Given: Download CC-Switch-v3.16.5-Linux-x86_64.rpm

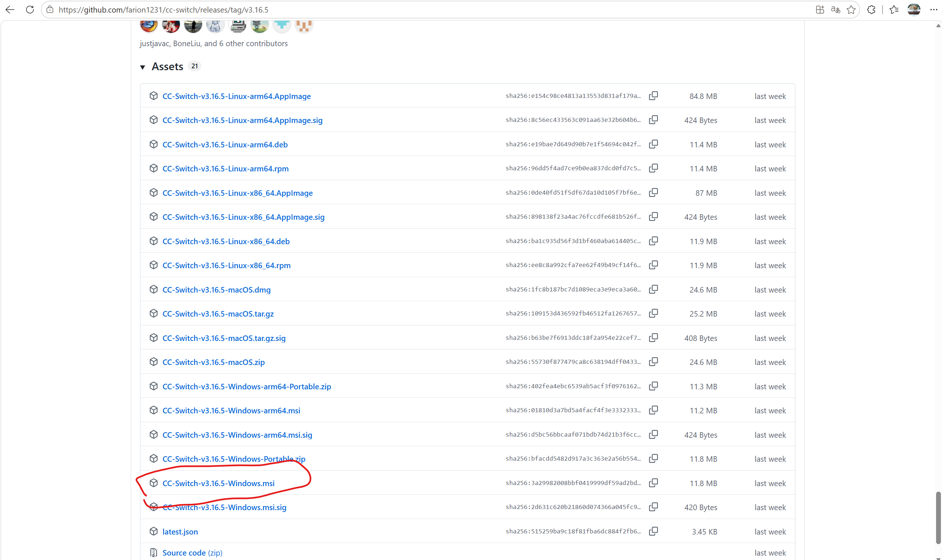Looking at the screenshot, I should tap(227, 265).
